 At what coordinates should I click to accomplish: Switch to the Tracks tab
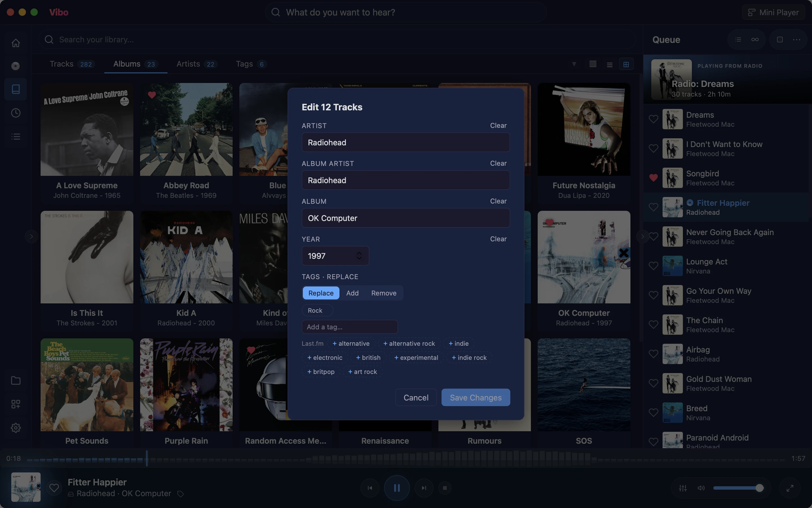point(72,64)
